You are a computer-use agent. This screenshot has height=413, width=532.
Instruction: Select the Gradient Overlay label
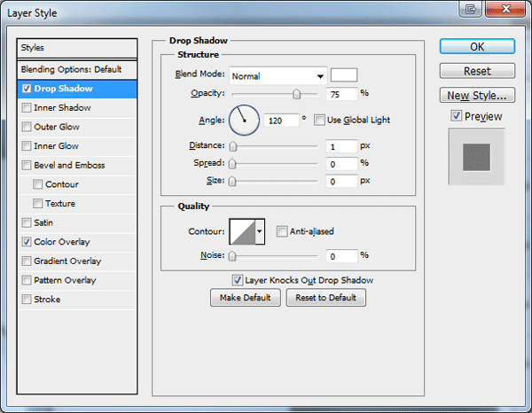(x=67, y=261)
